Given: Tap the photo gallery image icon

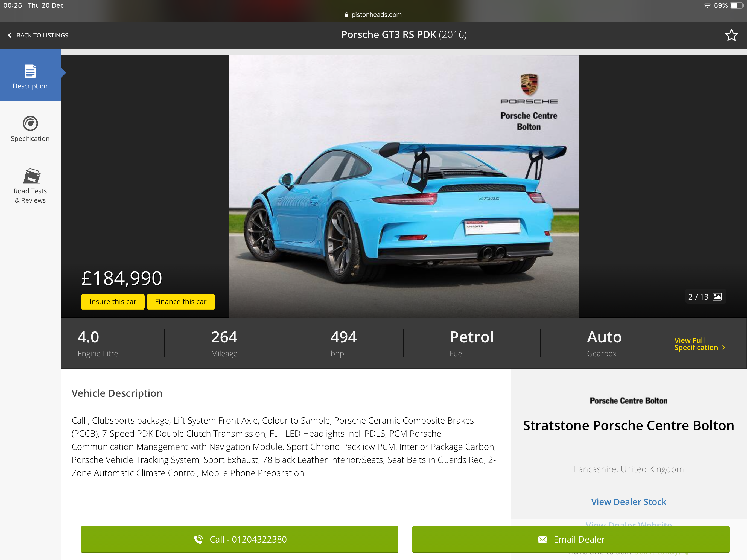Looking at the screenshot, I should [717, 297].
